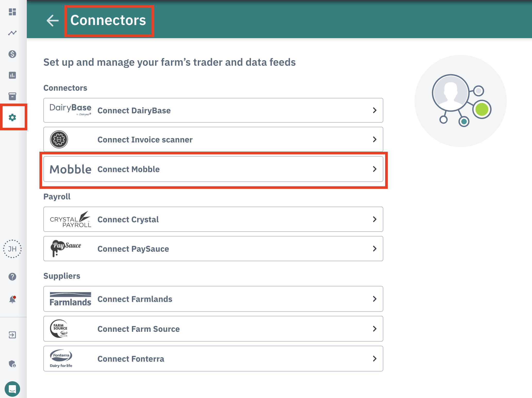
Task: Expand the Connect Crystal chevron
Action: [x=375, y=219]
